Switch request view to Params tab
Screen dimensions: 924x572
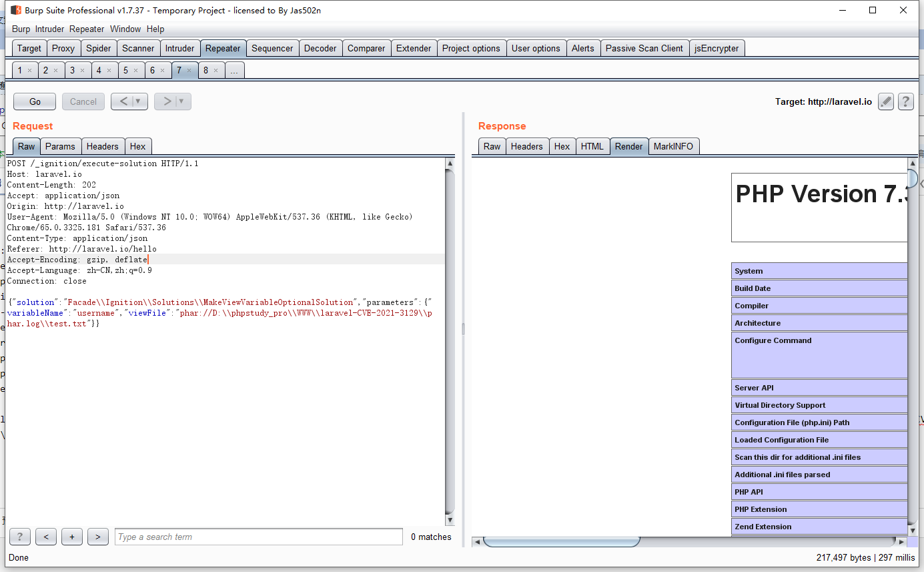(60, 146)
